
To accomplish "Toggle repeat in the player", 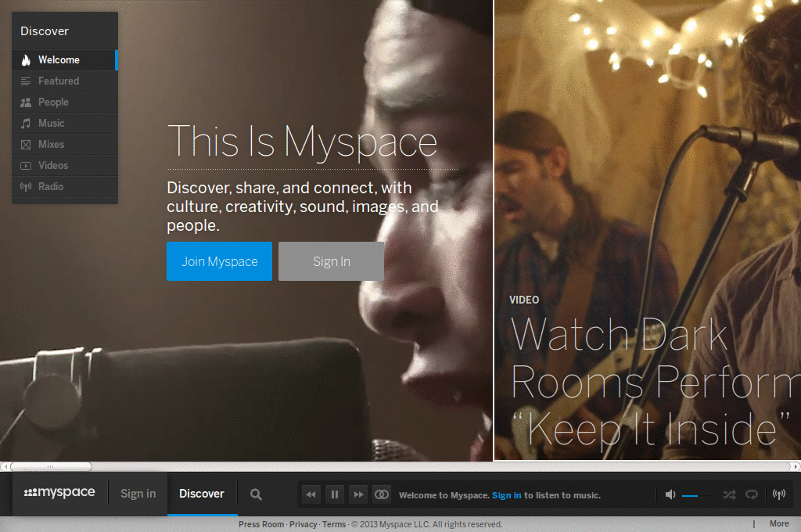I will click(752, 494).
